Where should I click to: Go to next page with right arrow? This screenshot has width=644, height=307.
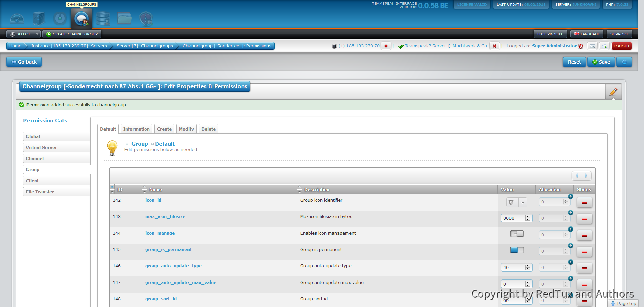tap(586, 176)
